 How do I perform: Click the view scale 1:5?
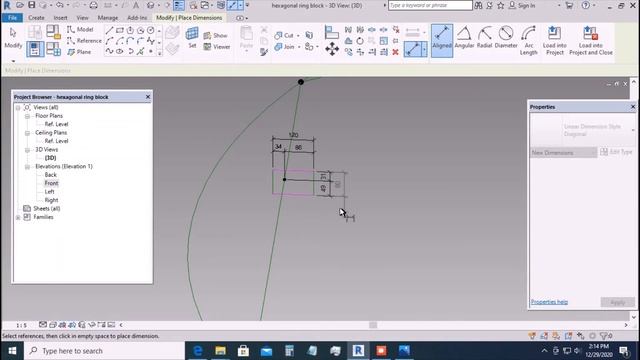click(x=21, y=325)
